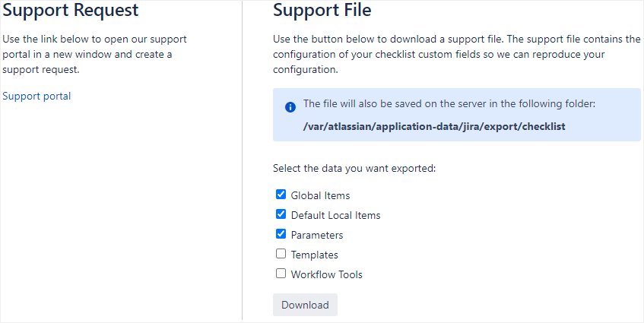The width and height of the screenshot is (644, 323).
Task: Enable the Workflow Tools checkbox
Action: [281, 274]
